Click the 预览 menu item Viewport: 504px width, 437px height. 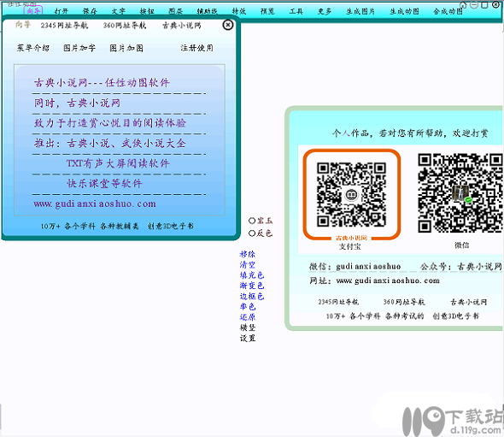[267, 11]
